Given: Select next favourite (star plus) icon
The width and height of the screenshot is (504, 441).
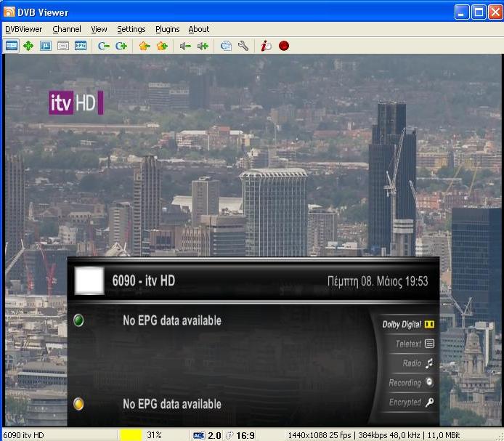Looking at the screenshot, I should point(162,46).
